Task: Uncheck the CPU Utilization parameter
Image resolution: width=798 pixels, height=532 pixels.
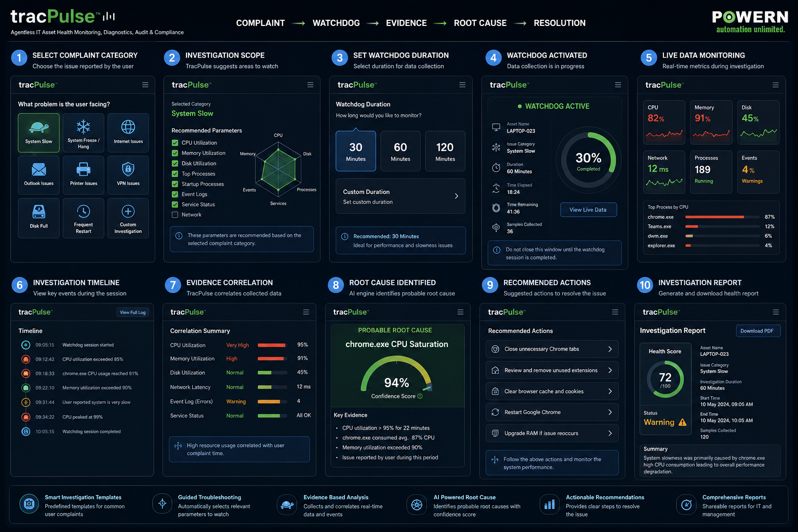Action: 175,143
